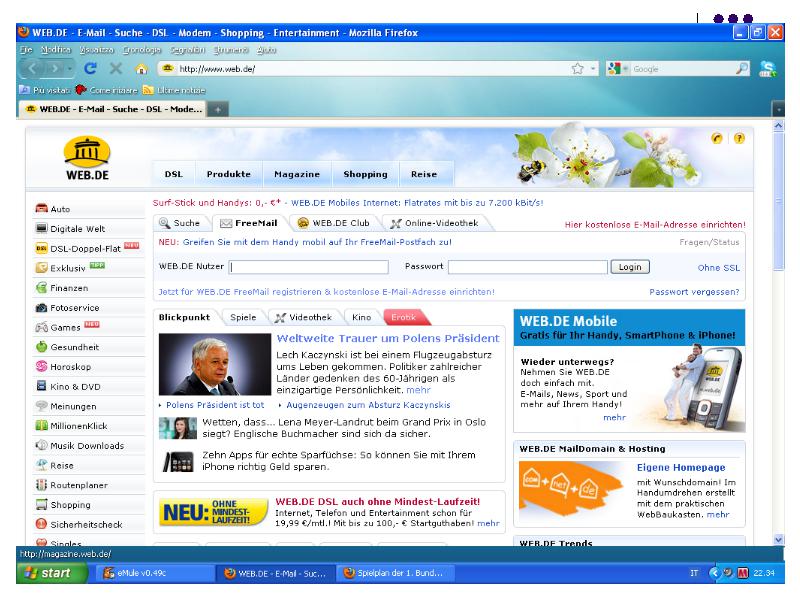Click Hier kostenlose E-Mail-Adresse einrichten link
Screen dimensions: 800x600
655,224
